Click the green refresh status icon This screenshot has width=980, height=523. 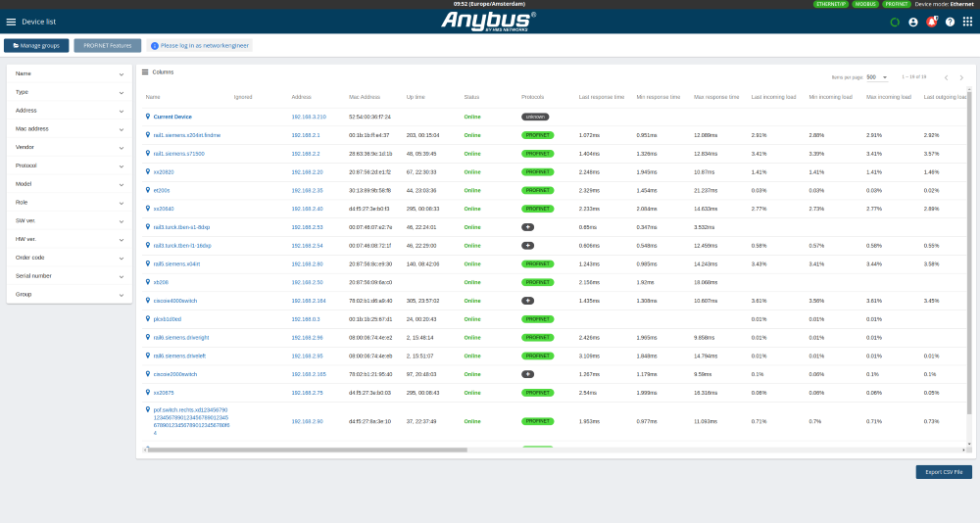(x=895, y=22)
